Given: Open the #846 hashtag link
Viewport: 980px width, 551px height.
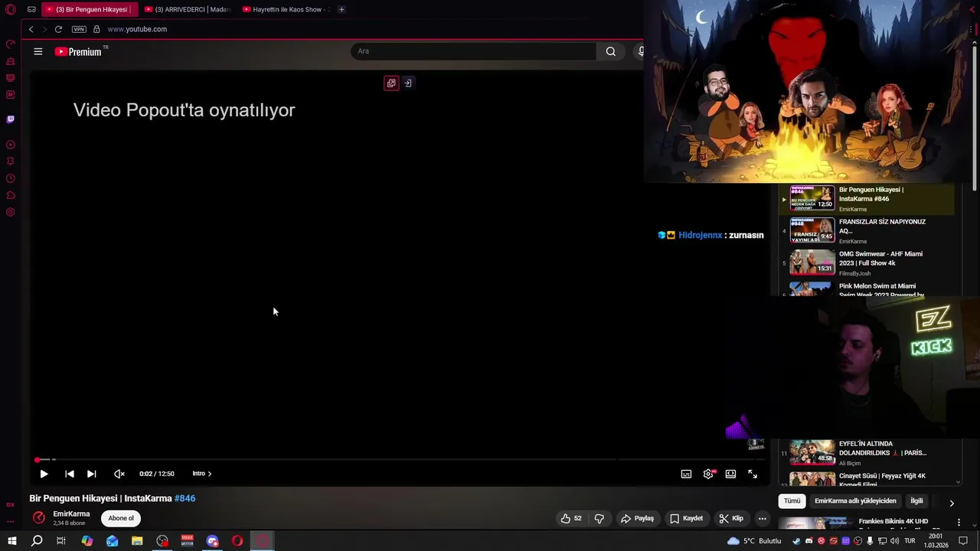Looking at the screenshot, I should point(185,498).
